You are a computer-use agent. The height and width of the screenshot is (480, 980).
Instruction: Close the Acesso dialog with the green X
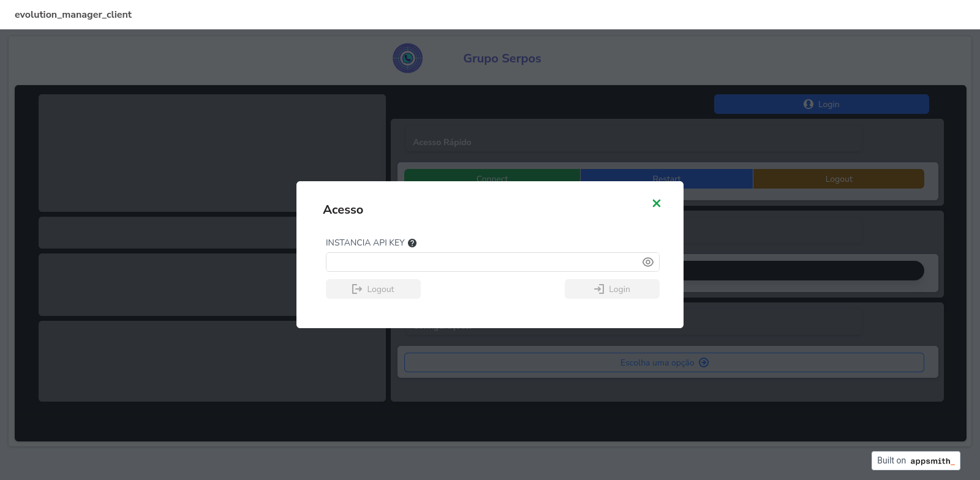656,203
